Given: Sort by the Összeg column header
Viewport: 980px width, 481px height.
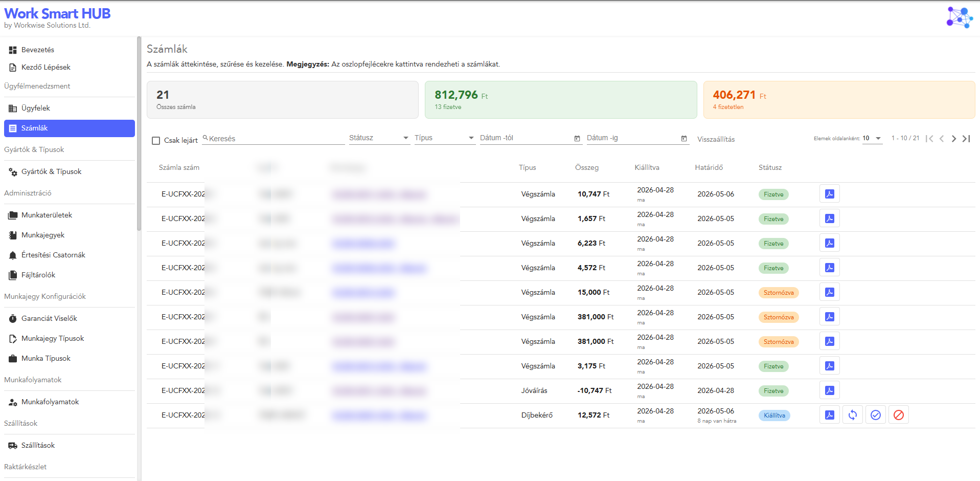Looking at the screenshot, I should click(x=586, y=167).
